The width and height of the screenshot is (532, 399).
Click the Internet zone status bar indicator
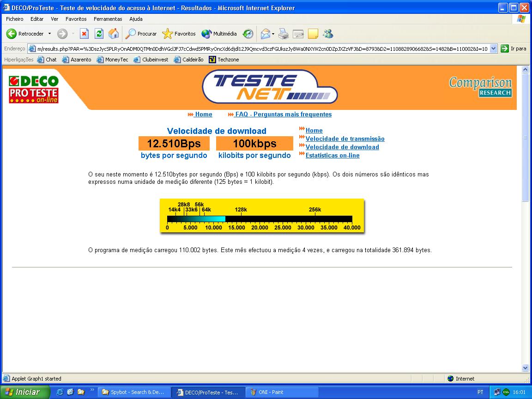[461, 379]
